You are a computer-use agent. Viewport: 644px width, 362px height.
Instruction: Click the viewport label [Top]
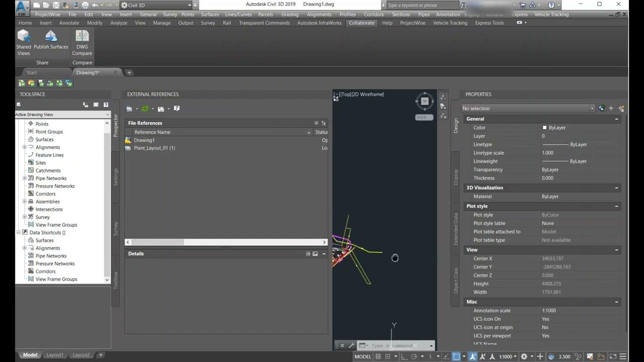[x=346, y=94]
